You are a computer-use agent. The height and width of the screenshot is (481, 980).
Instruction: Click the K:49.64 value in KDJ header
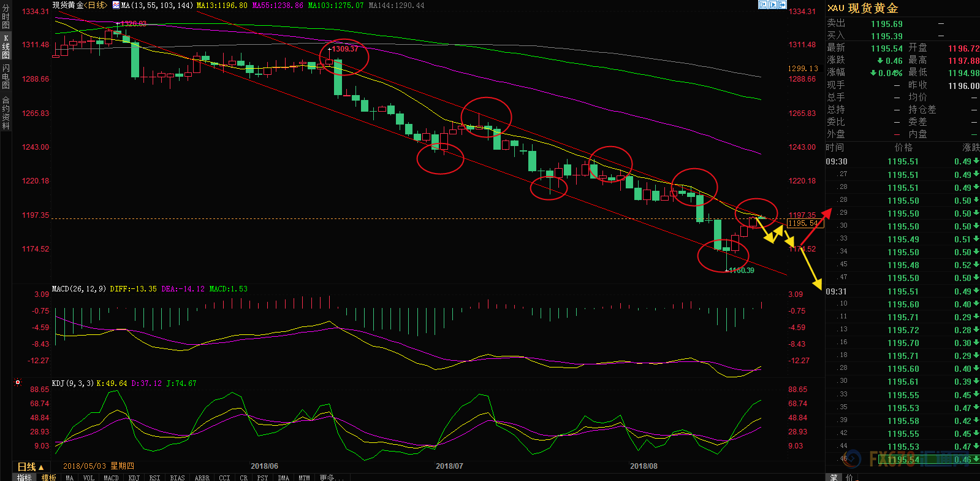[x=112, y=383]
